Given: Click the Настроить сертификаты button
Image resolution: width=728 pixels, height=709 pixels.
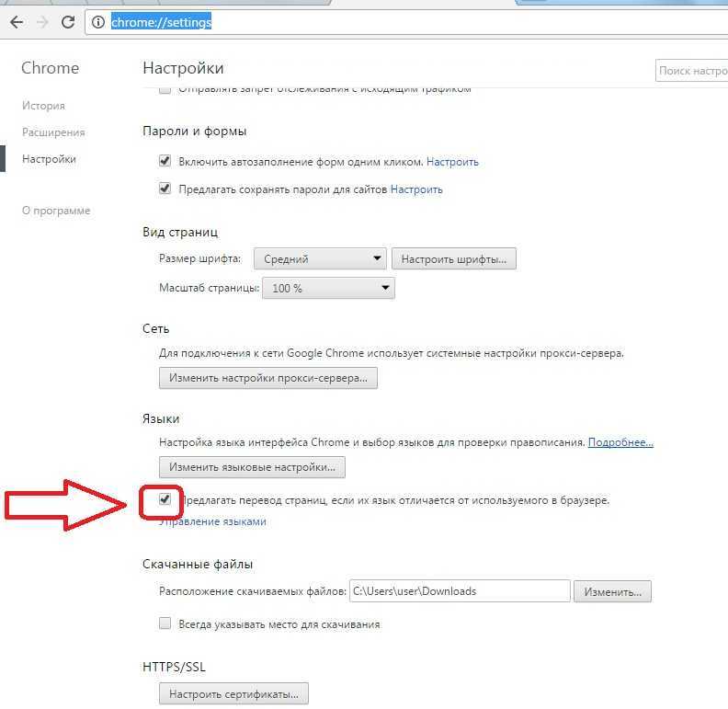Looking at the screenshot, I should (x=233, y=694).
